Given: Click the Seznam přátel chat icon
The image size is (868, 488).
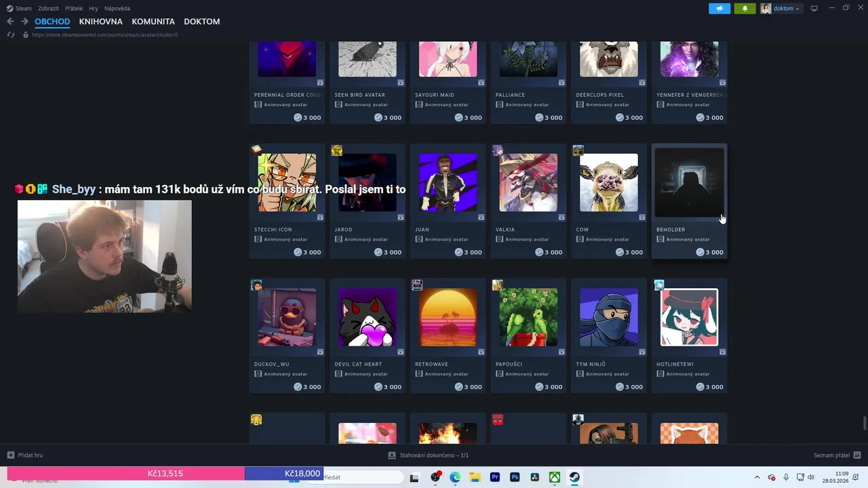Looking at the screenshot, I should click(x=857, y=455).
